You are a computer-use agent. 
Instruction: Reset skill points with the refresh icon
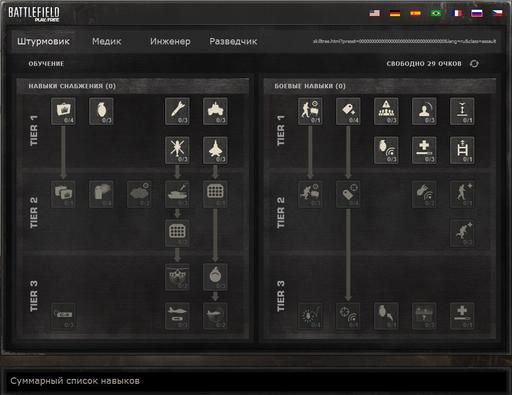click(474, 63)
